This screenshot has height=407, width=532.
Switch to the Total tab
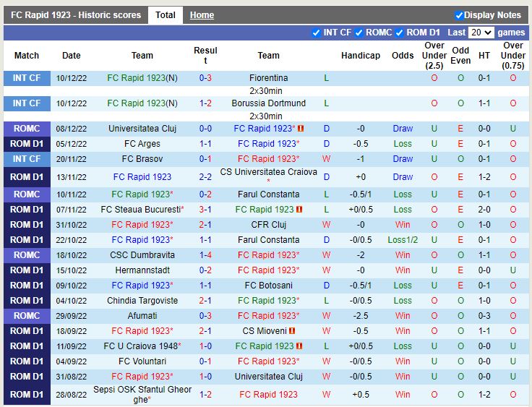point(166,15)
